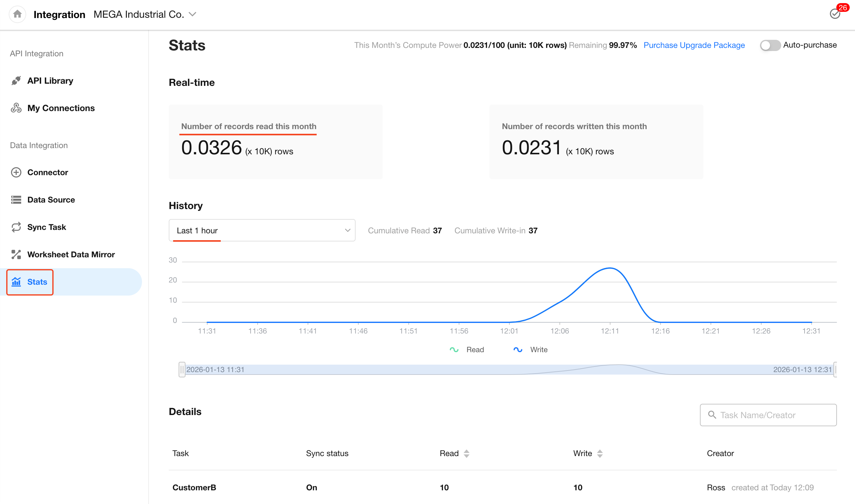
Task: Open the Last 1 hour time range dropdown
Action: click(x=262, y=230)
